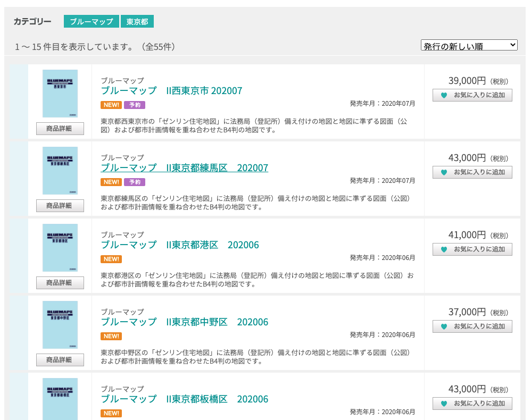Image resolution: width=531 pixels, height=420 pixels.
Task: Click 商品詳細 button for 中野区 map
Action: pos(60,360)
